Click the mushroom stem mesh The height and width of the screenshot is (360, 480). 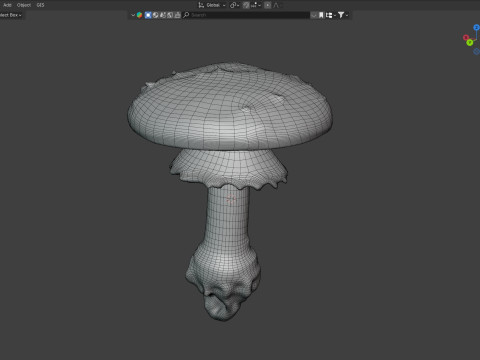[x=227, y=217]
